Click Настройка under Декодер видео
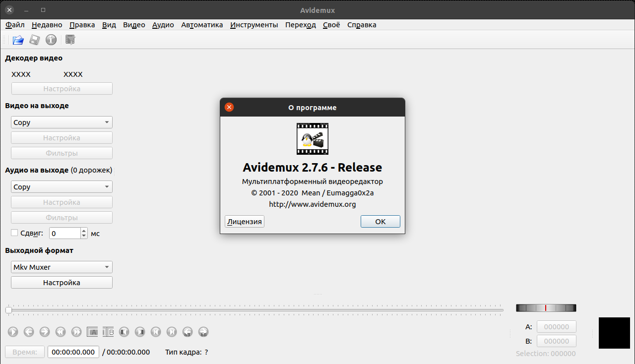The height and width of the screenshot is (364, 635). pos(62,89)
